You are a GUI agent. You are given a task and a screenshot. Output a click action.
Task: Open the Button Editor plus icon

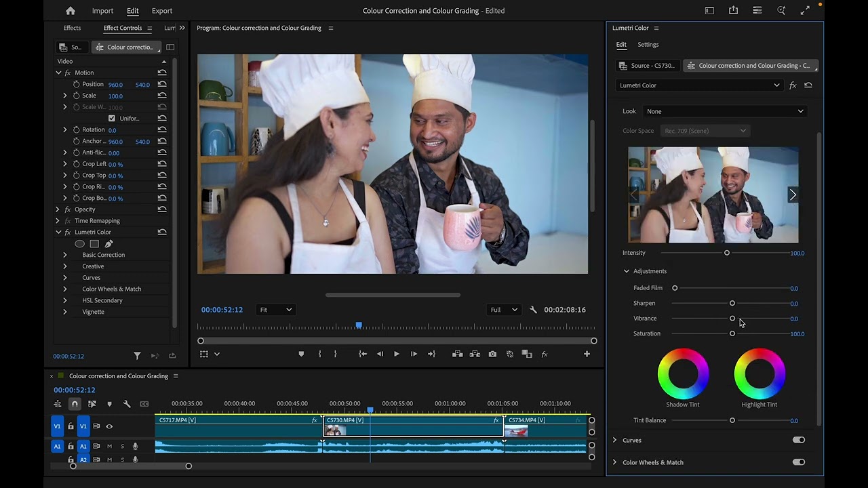click(587, 354)
